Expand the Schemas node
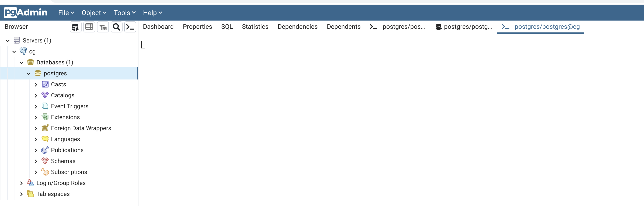 pos(36,161)
